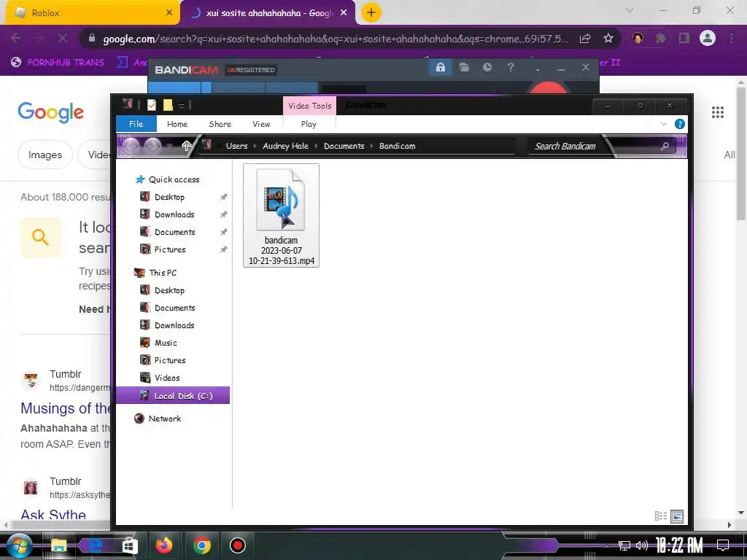Click the Chrome address bar URL

tap(335, 39)
